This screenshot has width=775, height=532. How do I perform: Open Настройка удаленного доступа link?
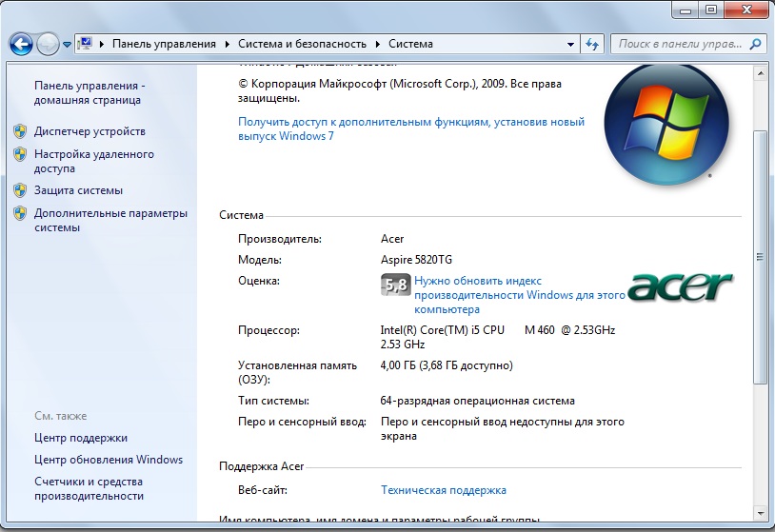[x=93, y=161]
